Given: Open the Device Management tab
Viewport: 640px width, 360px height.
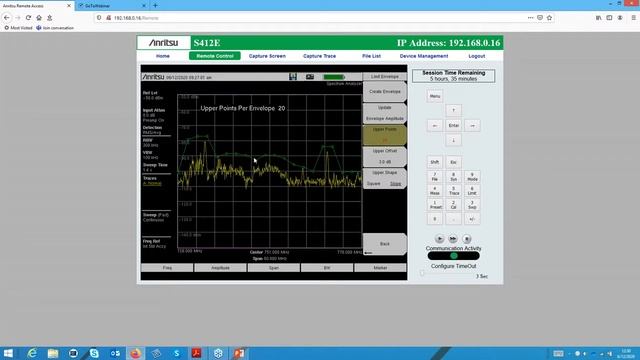Looking at the screenshot, I should tap(424, 56).
